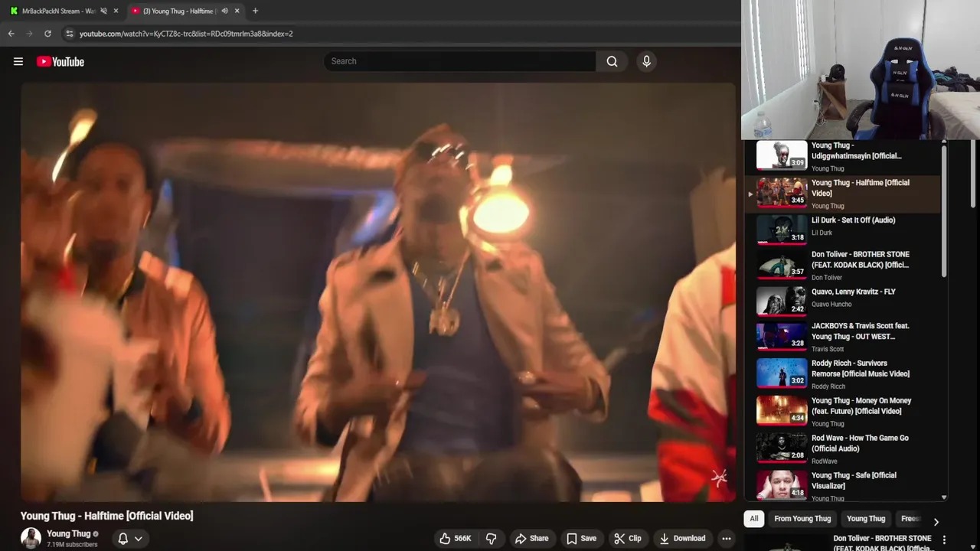This screenshot has height=551, width=980.
Task: Click the search magnifier button
Action: coord(612,61)
